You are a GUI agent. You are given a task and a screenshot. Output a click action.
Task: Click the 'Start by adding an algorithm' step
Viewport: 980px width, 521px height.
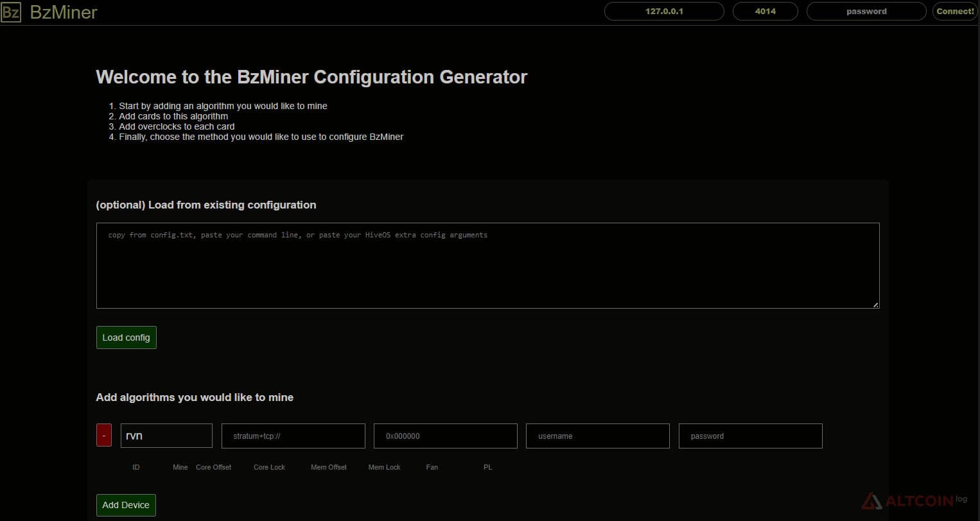[223, 106]
